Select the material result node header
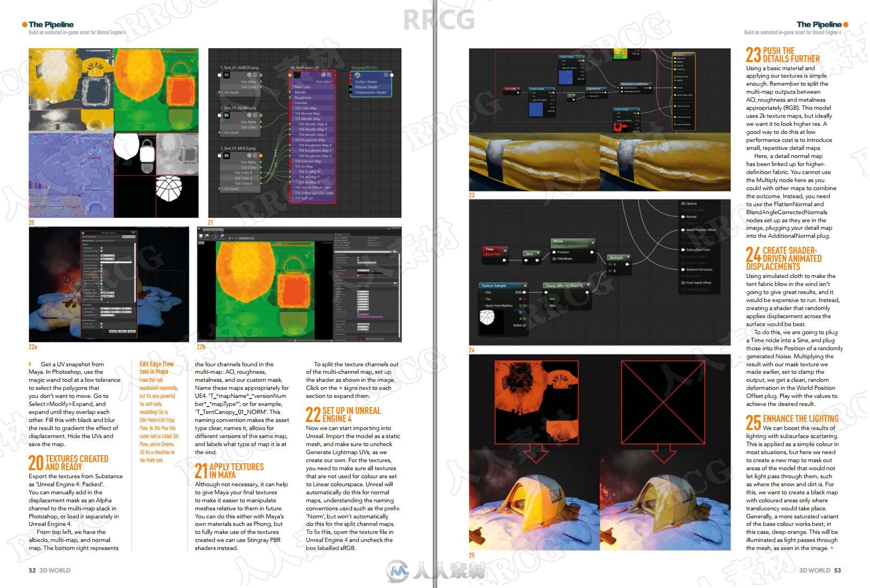The image size is (870, 588). (684, 54)
